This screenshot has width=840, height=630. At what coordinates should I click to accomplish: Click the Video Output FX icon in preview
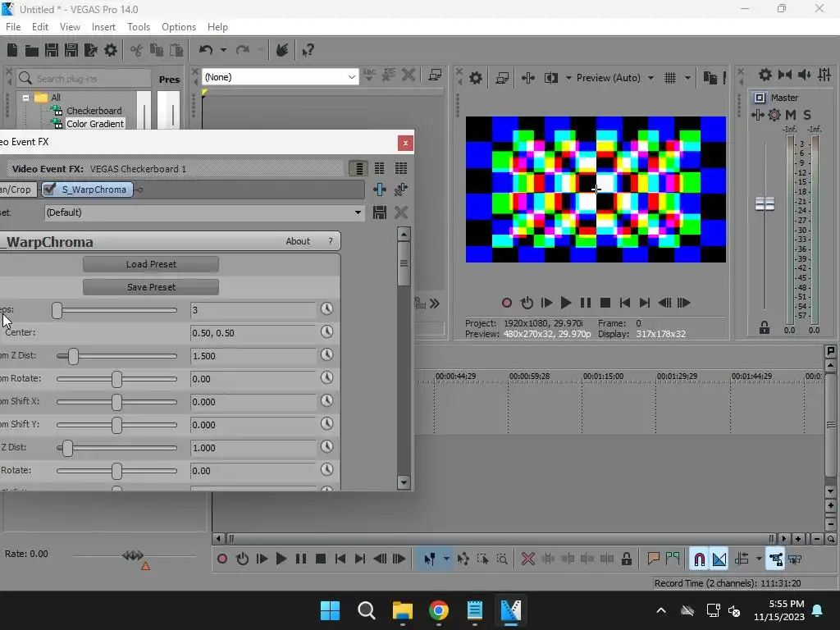(x=527, y=78)
